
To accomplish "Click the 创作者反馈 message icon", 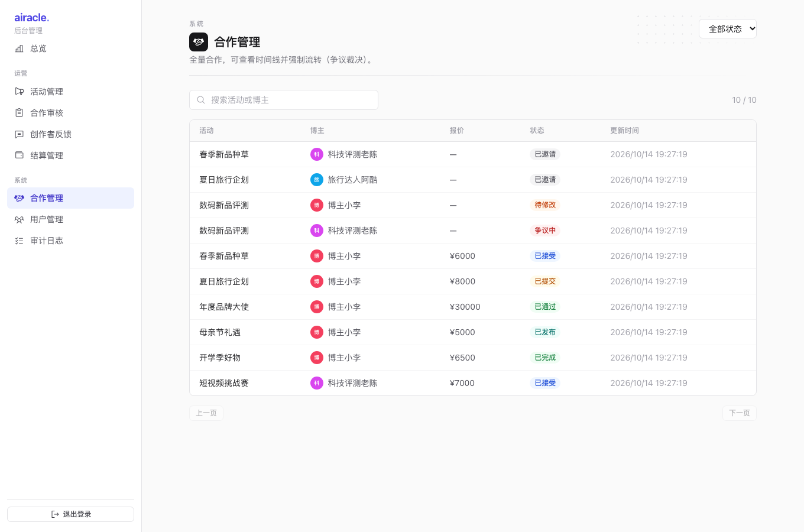I will pos(19,134).
